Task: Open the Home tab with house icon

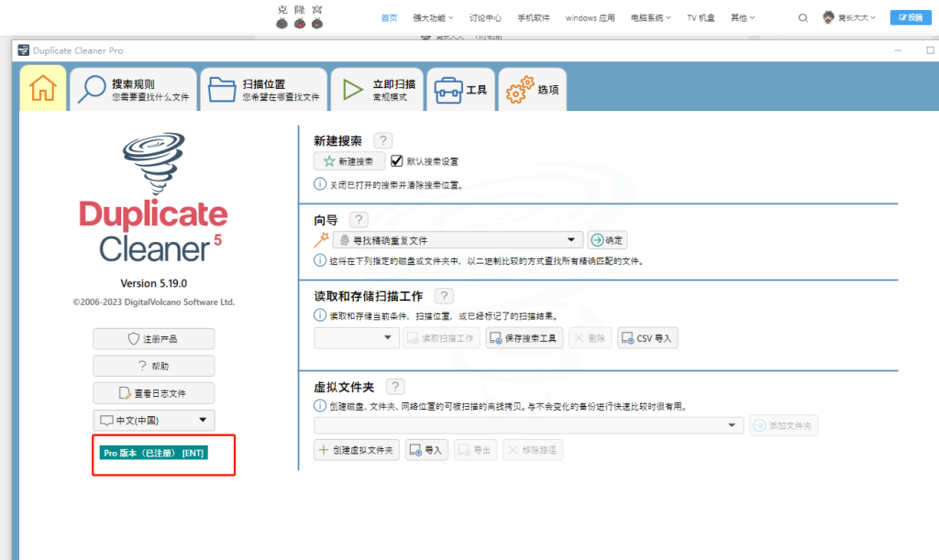Action: tap(42, 89)
